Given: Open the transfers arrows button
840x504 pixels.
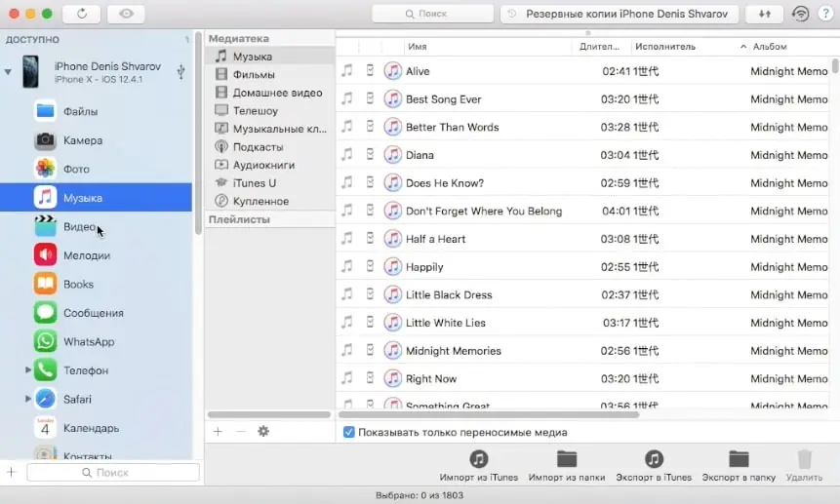Looking at the screenshot, I should tap(765, 14).
